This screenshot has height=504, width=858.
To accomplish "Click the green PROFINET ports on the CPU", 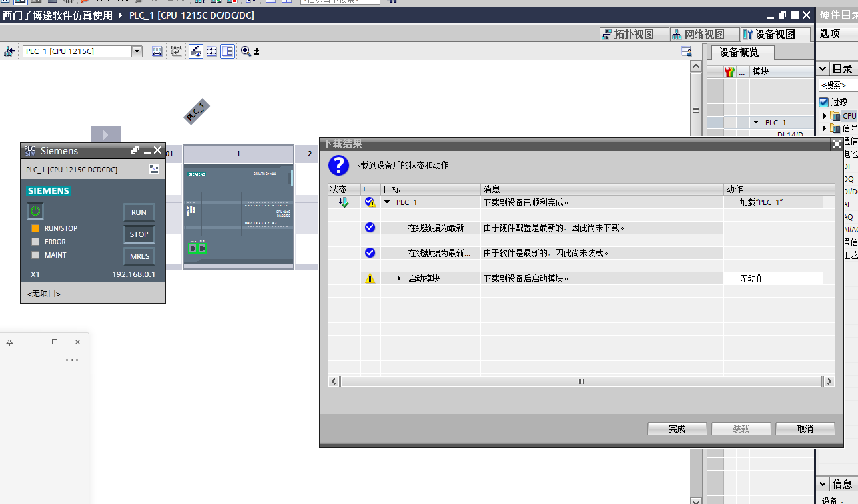I will (197, 248).
